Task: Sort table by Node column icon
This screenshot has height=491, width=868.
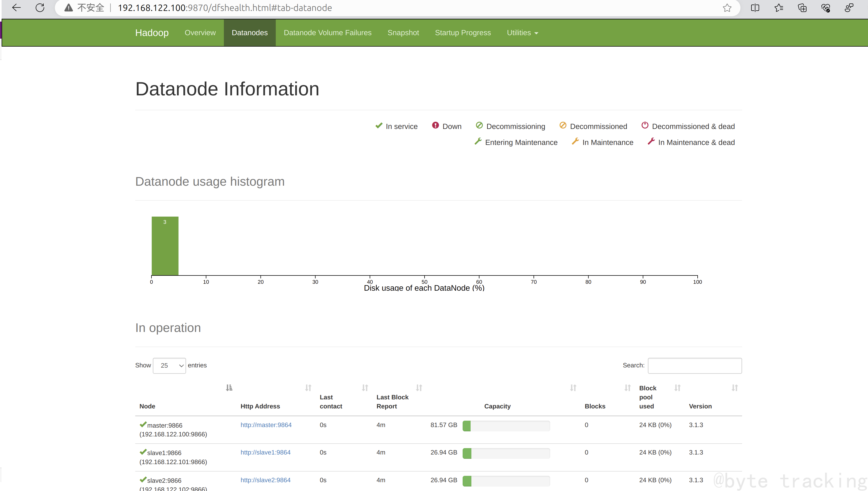Action: tap(229, 388)
